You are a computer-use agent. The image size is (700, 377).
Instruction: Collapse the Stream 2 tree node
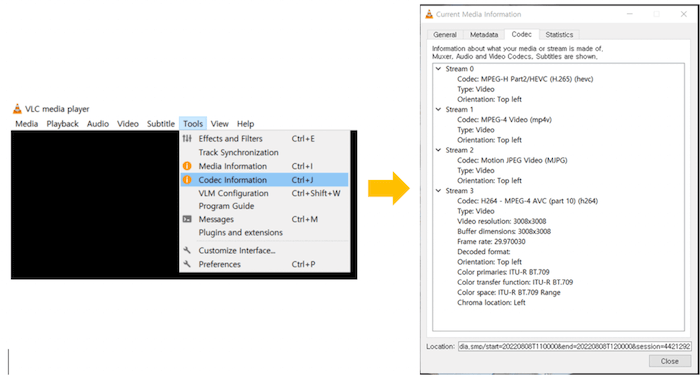coord(438,150)
